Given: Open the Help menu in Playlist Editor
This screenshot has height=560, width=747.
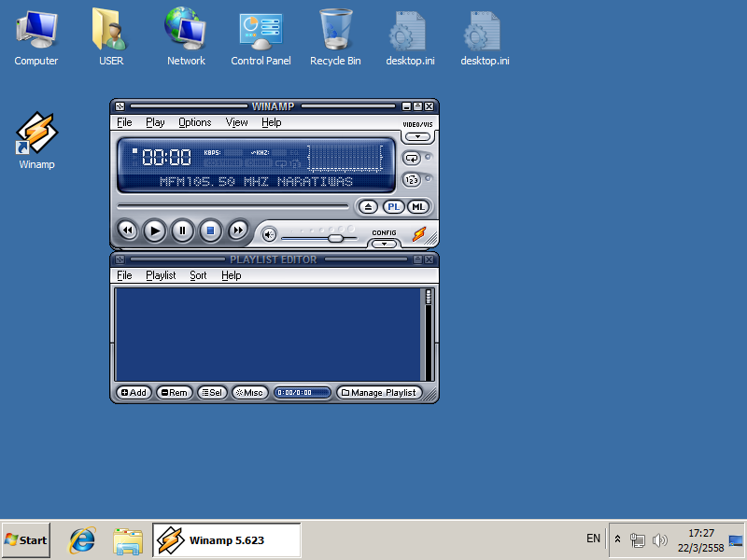Looking at the screenshot, I should 232,275.
